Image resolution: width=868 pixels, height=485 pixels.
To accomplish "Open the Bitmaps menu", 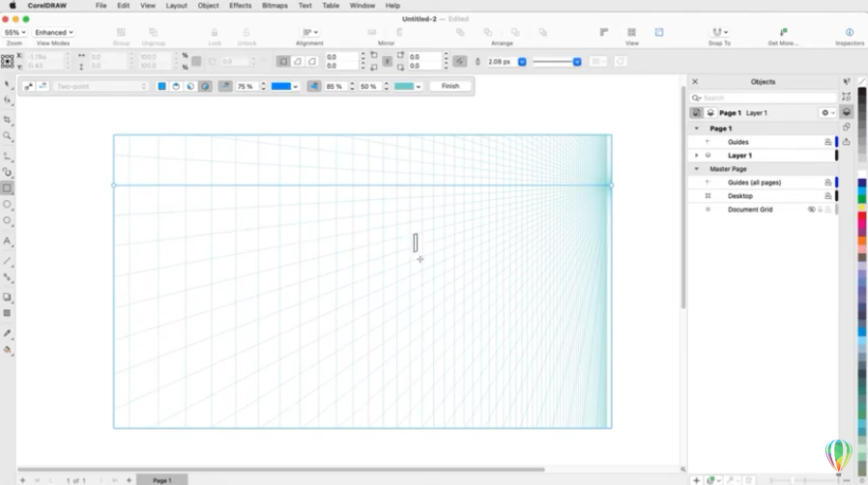I will 275,6.
